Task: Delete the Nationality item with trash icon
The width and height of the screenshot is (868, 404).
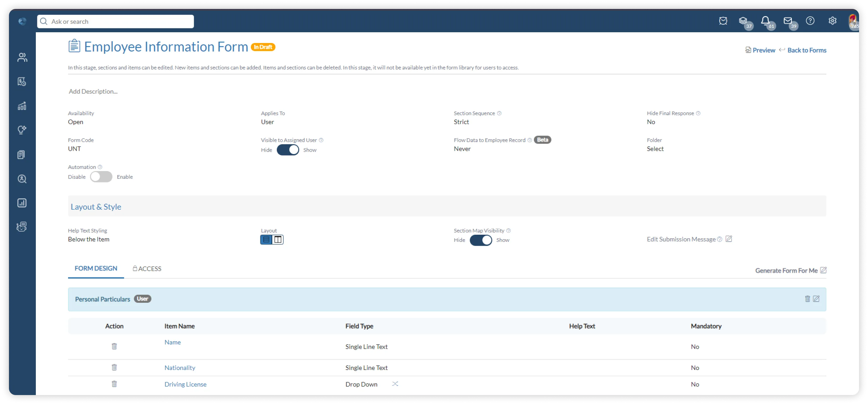Action: [x=114, y=367]
